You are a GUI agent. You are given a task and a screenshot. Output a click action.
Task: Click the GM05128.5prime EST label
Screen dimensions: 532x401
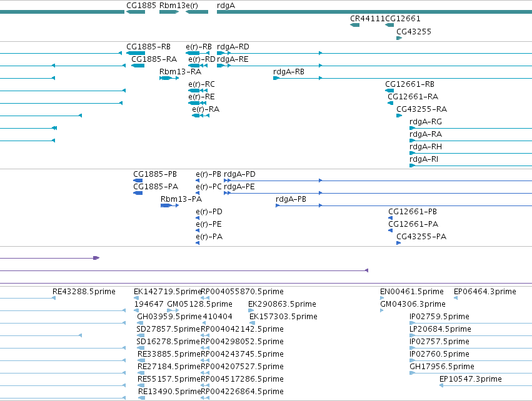[x=200, y=304]
